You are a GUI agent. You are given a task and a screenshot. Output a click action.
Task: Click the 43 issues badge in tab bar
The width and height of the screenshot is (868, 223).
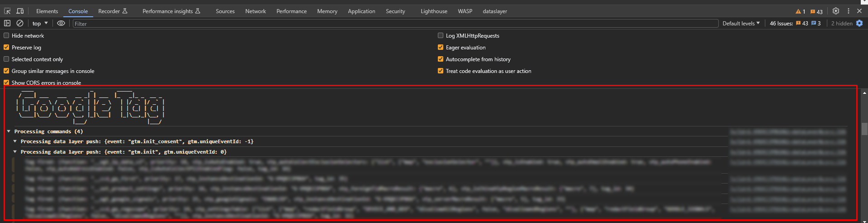pos(816,11)
